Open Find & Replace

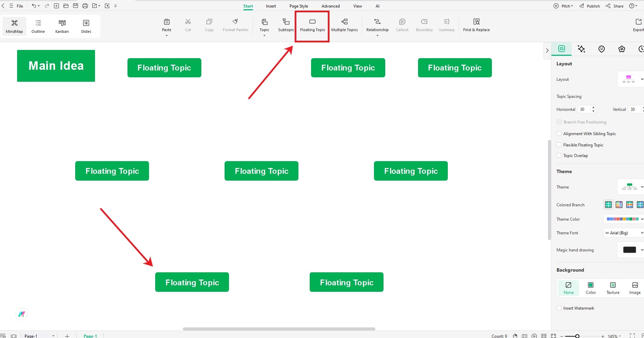pyautogui.click(x=477, y=25)
